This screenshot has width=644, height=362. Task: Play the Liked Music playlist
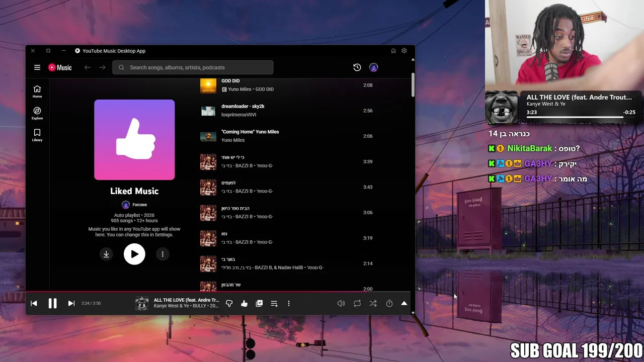pos(134,254)
